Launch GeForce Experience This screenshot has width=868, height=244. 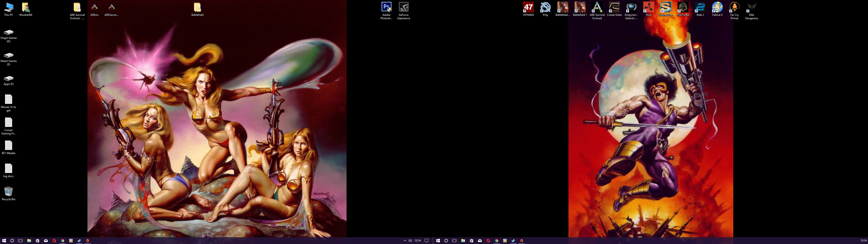(x=403, y=11)
